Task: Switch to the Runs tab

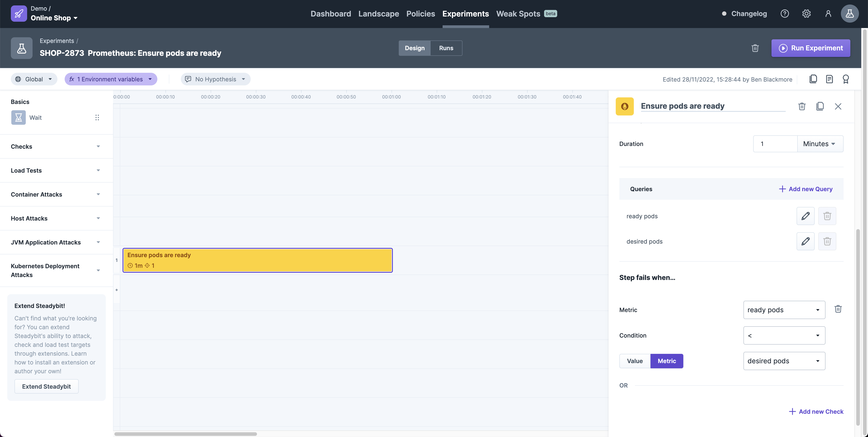Action: pos(446,47)
